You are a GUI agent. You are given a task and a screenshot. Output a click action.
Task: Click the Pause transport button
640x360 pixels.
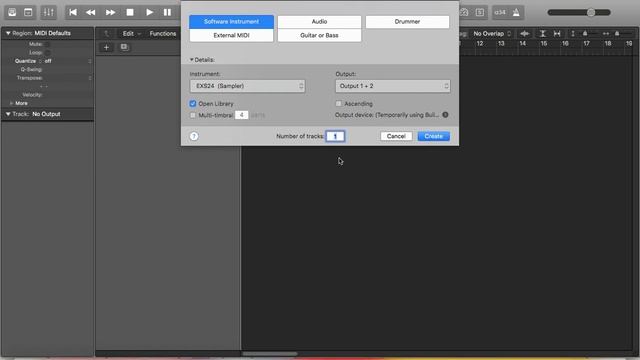tap(167, 12)
